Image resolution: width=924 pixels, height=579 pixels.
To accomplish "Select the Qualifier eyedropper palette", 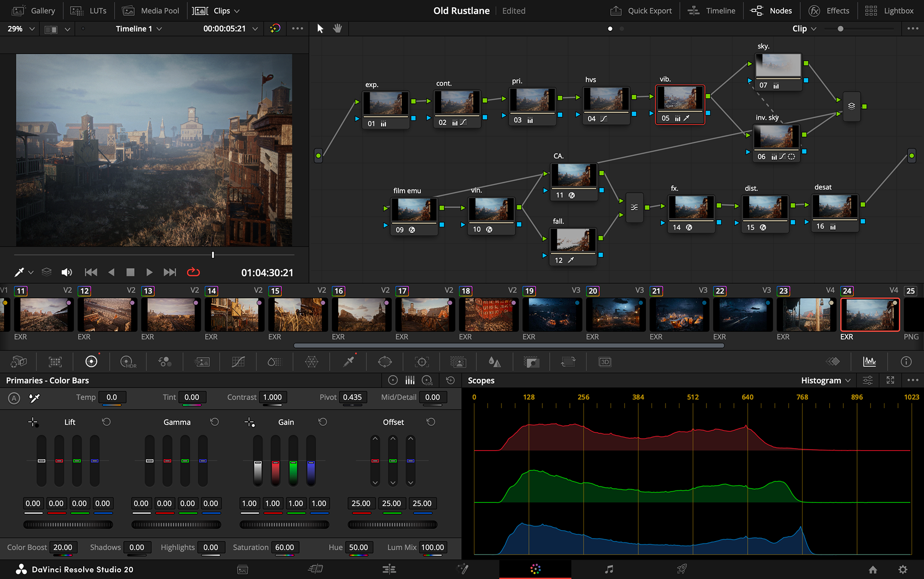I will click(348, 362).
